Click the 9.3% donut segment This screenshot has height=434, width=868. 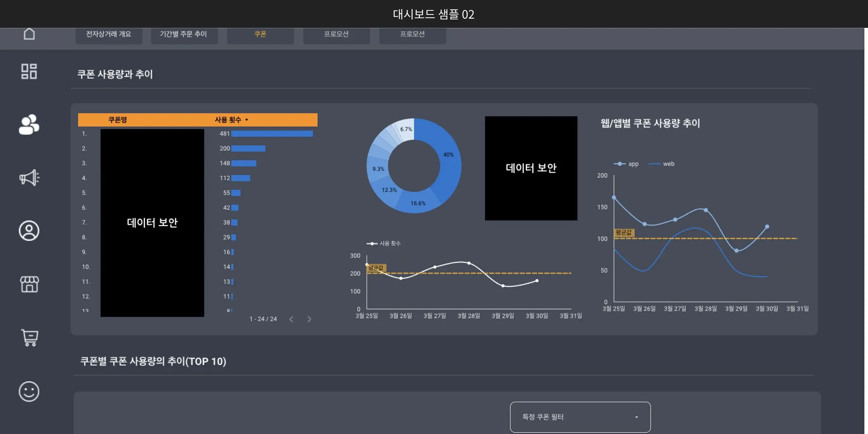[378, 169]
